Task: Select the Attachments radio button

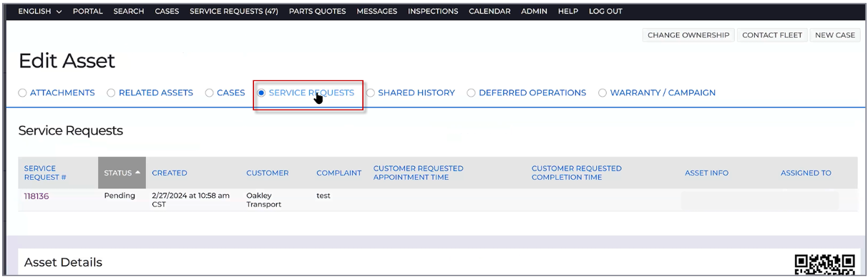Action: click(22, 93)
